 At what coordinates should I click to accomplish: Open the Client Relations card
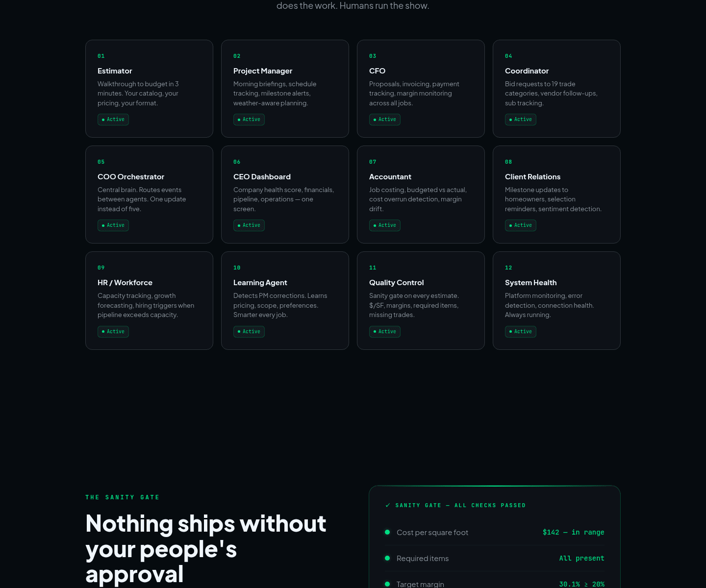(x=556, y=194)
